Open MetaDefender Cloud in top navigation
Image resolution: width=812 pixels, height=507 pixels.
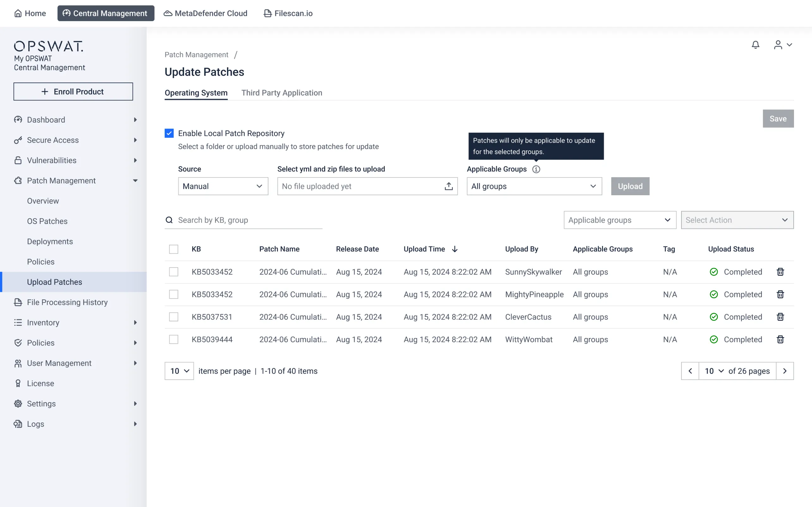(205, 13)
